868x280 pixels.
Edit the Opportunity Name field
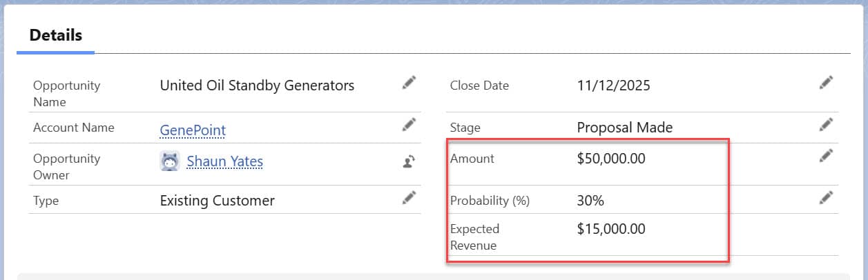click(x=409, y=83)
